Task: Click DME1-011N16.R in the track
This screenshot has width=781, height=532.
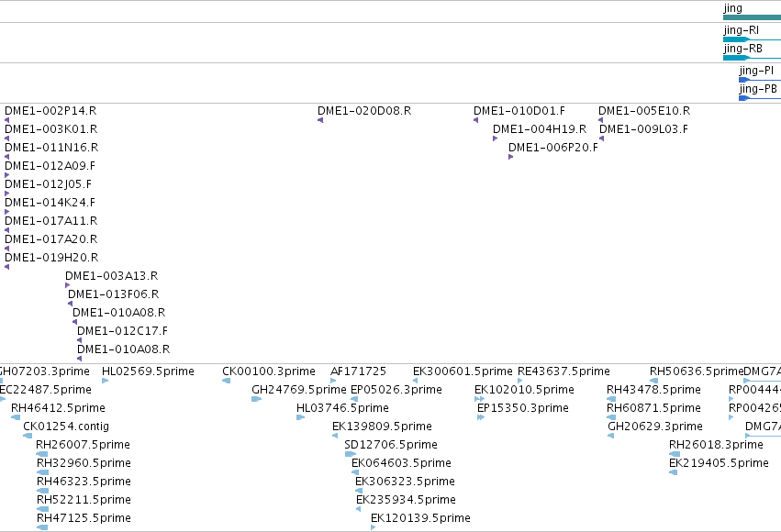Action: (x=51, y=148)
